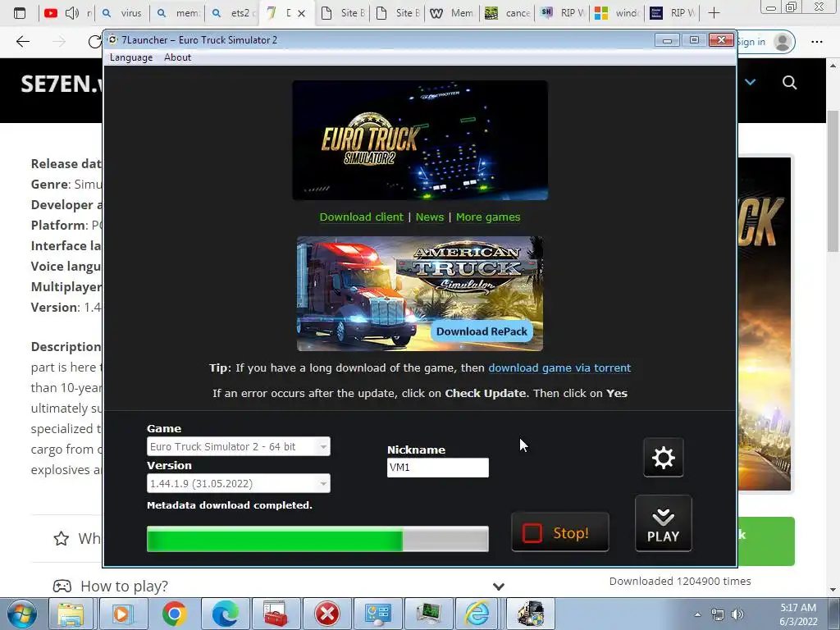Open the resource monitor taskbar icon
The image size is (840, 630).
[x=428, y=614]
